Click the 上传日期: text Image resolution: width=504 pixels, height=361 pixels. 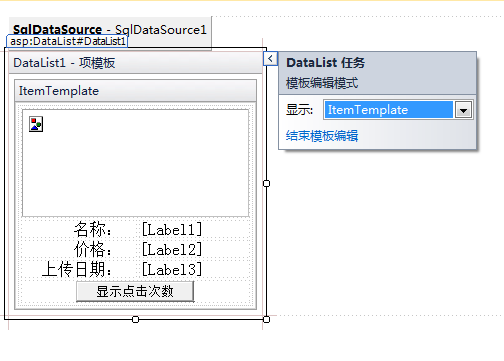pos(77,269)
